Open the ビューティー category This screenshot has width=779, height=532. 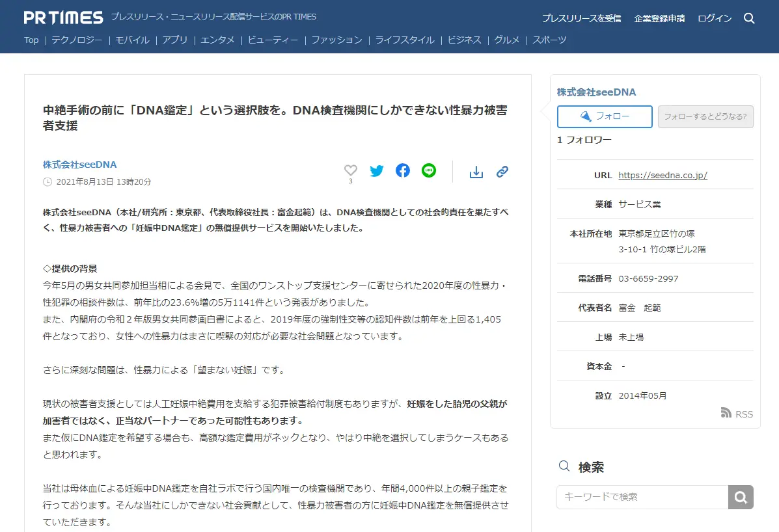[x=273, y=40]
